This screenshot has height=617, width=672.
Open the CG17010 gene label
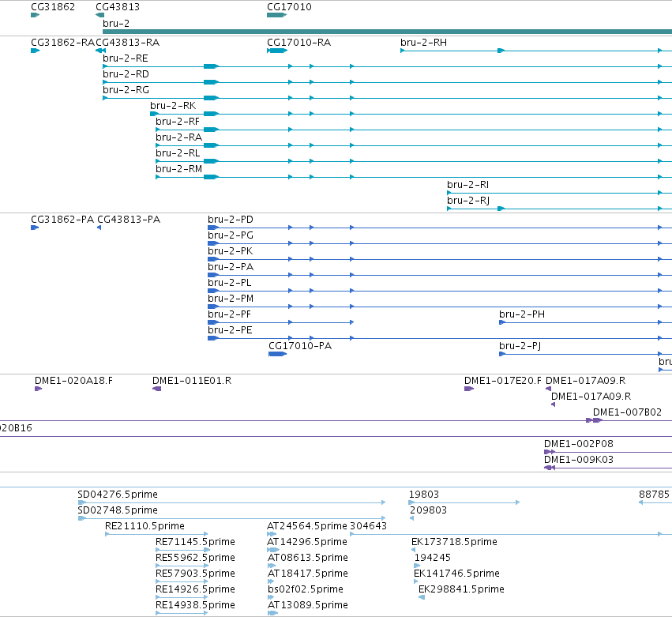click(x=289, y=7)
